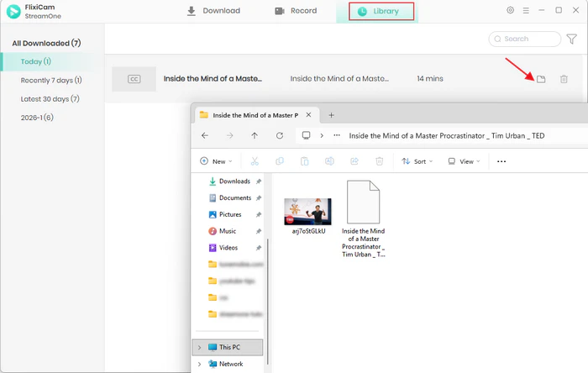
Task: Select This PC in the navigation pane
Action: [x=228, y=348]
